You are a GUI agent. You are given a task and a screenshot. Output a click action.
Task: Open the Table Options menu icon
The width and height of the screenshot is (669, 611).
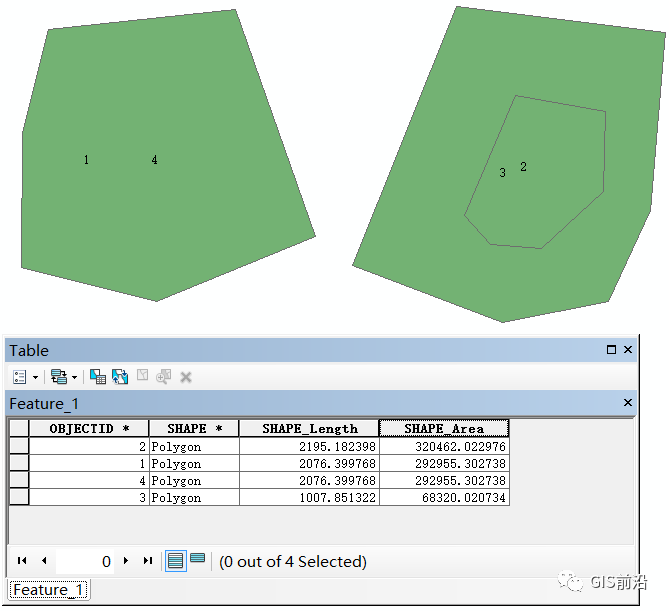20,377
